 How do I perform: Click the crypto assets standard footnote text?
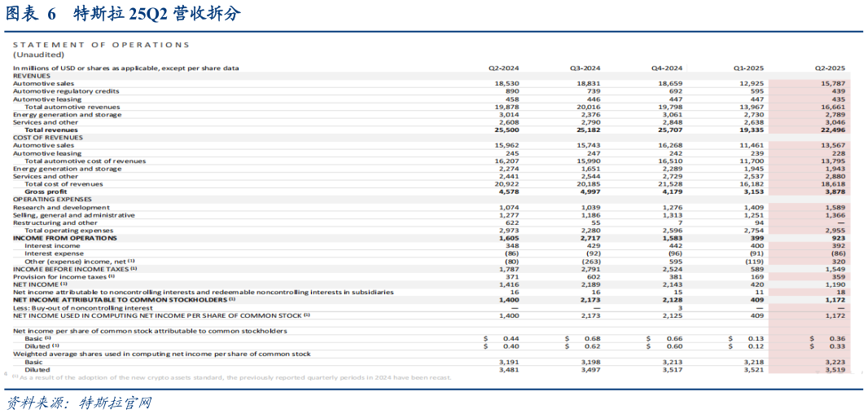[236, 377]
